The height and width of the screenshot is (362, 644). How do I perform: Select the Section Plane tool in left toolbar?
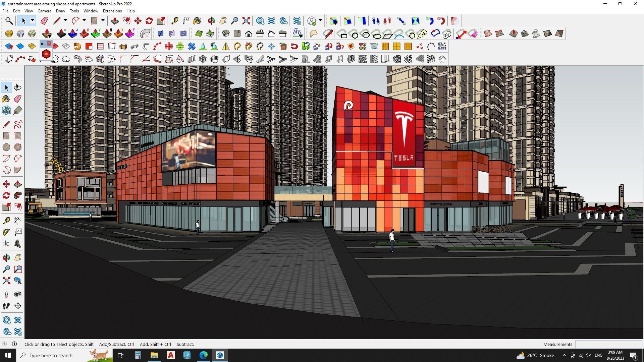click(18, 306)
